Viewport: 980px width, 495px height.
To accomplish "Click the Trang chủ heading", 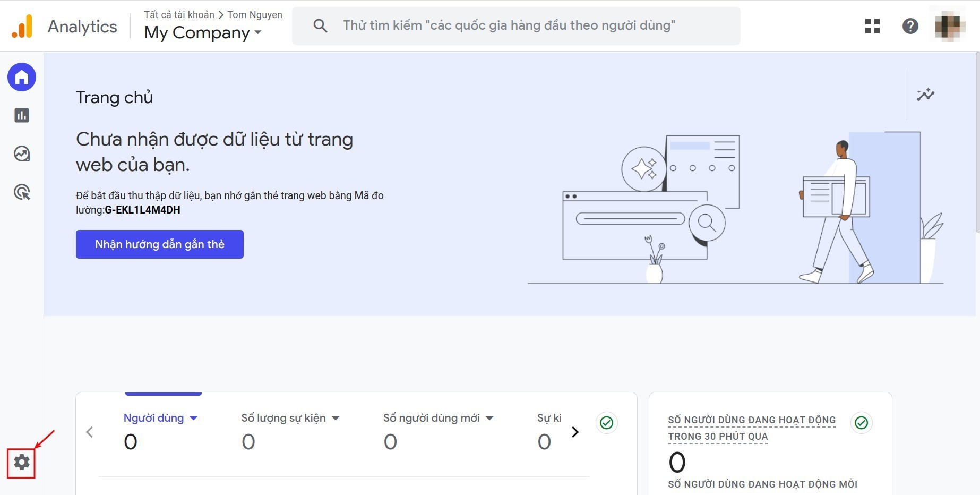I will (x=115, y=97).
